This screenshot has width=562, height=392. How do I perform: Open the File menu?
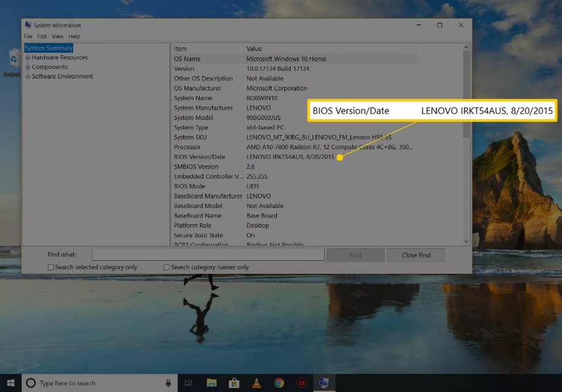click(28, 37)
